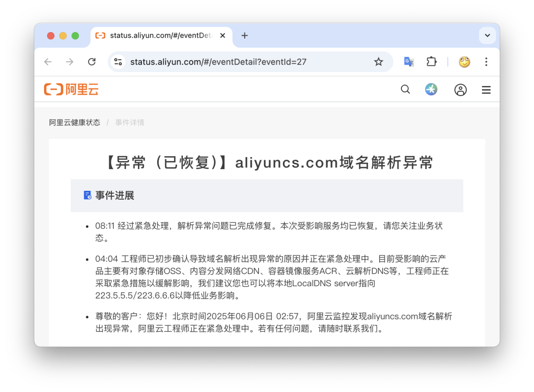Click the browser forward arrow
The height and width of the screenshot is (392, 534).
tap(69, 62)
